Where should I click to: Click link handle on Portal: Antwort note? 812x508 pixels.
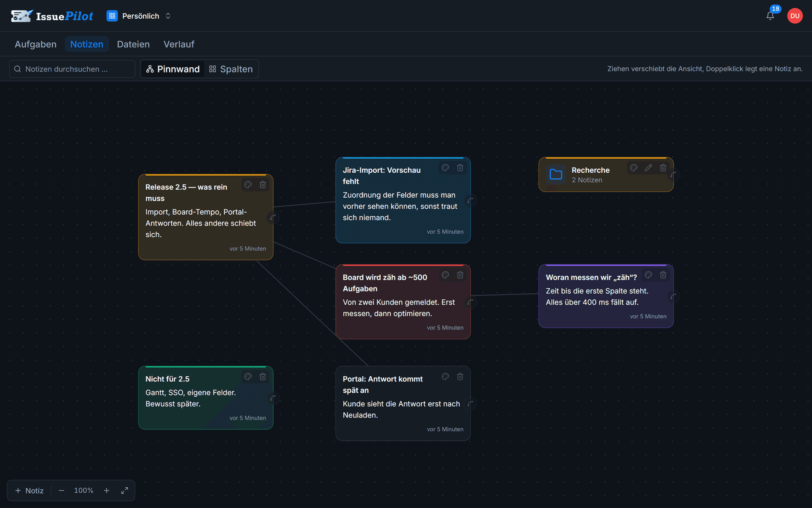coord(470,403)
